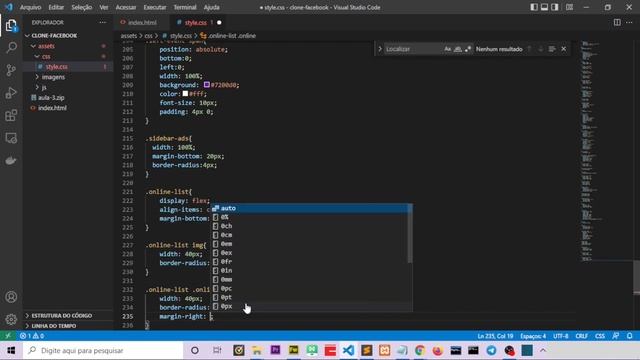640x360 pixels.
Task: Toggle the primary side bar layout icon
Action: click(x=534, y=7)
